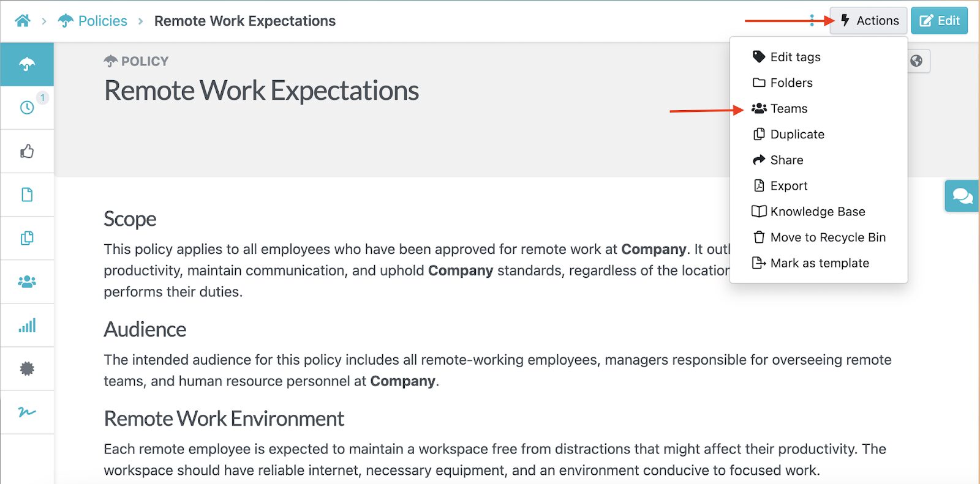Open pending items via the clock icon
980x484 pixels.
(27, 108)
